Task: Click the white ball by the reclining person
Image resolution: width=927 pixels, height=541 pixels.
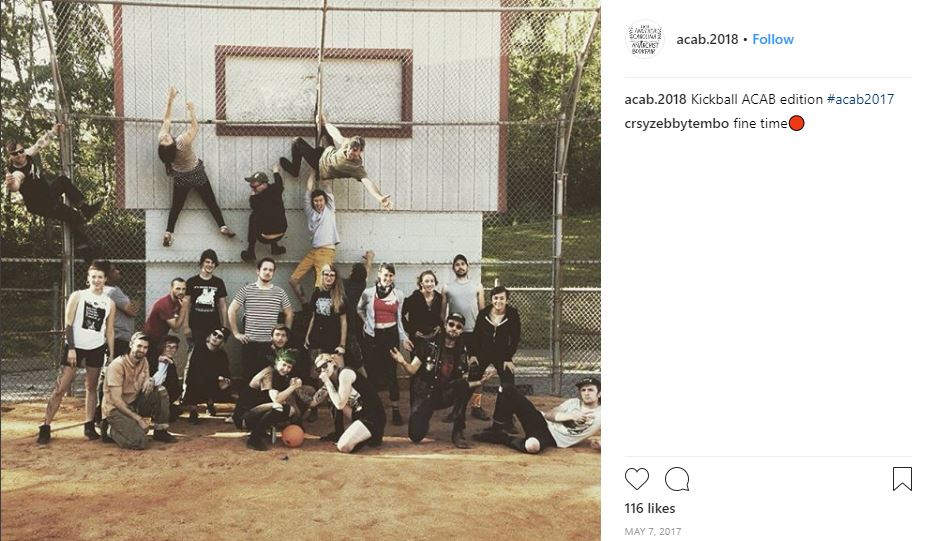Action: pos(533,445)
